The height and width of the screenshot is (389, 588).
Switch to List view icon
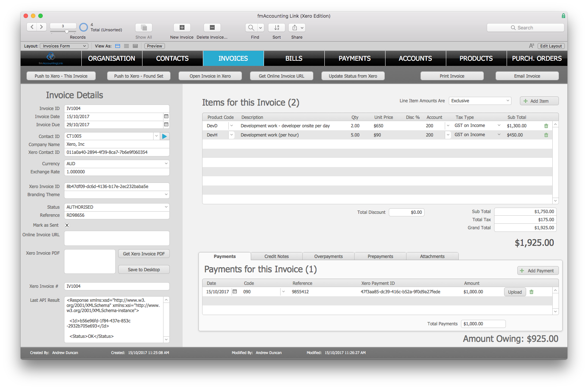pos(127,46)
